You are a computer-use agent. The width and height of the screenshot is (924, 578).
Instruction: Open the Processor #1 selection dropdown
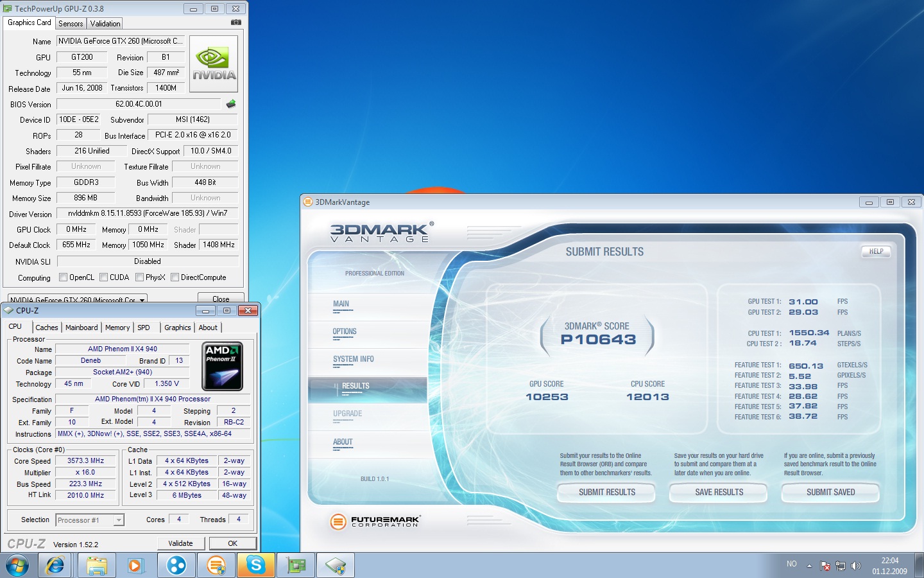pos(90,520)
